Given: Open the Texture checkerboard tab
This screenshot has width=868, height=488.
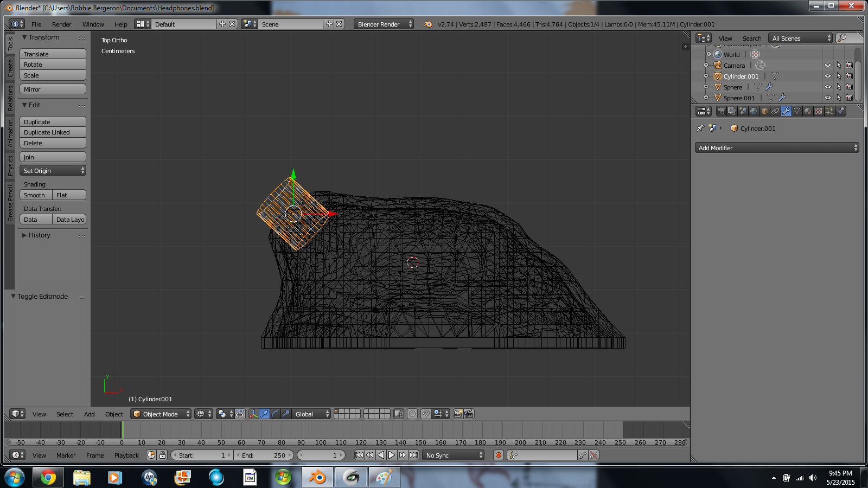Looking at the screenshot, I should pos(819,111).
